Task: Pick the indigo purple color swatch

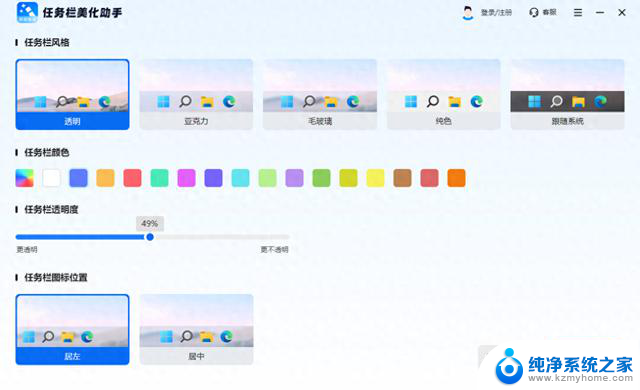Action: [x=213, y=178]
